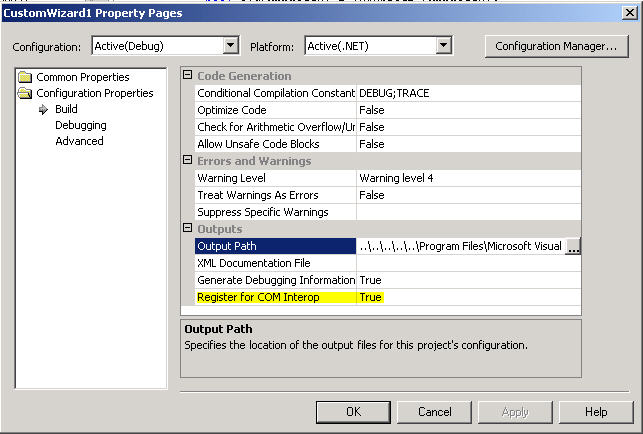Click the DEBUG;TRACE value cell
Screen dimensions: 643x434
[x=469, y=93]
